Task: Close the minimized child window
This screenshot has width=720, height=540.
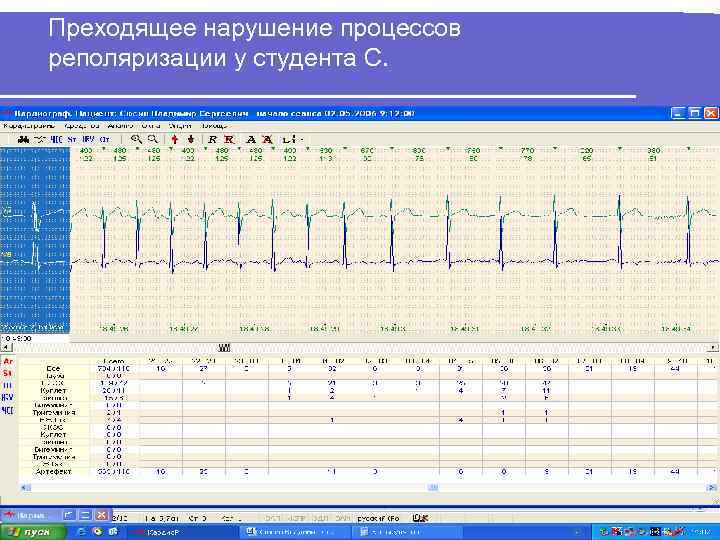Action: coord(102,515)
